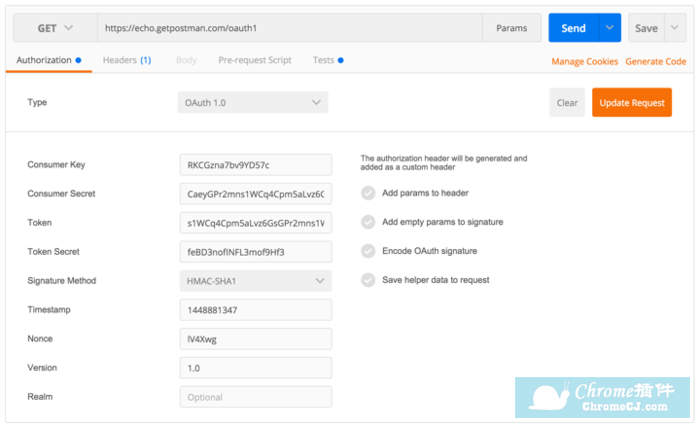Viewport: 700px width, 428px height.
Task: Toggle Add params to header
Action: tap(368, 193)
